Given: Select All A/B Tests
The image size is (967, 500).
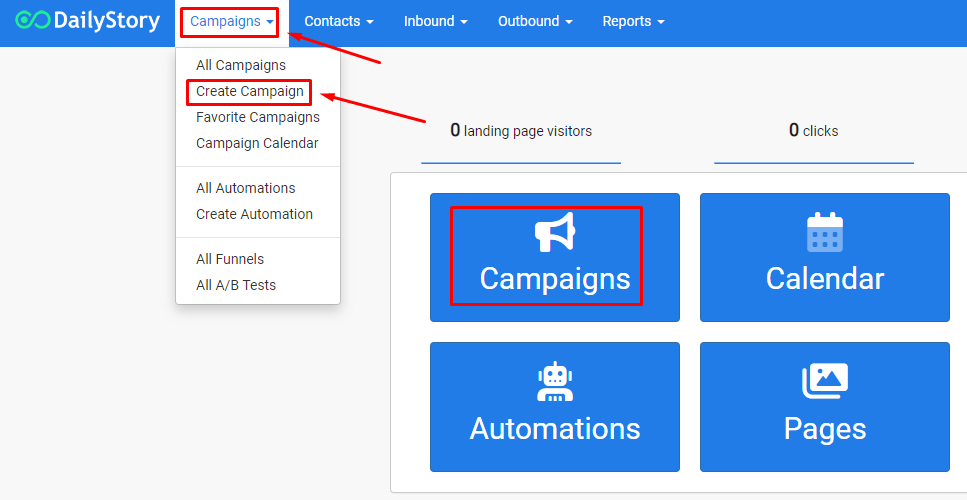Looking at the screenshot, I should [236, 285].
